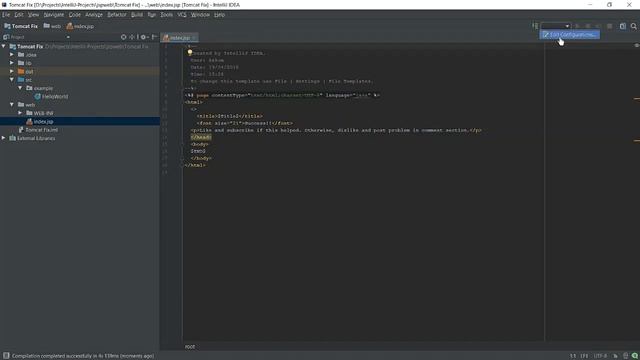
Task: Open the Refactor menu
Action: pos(117,15)
